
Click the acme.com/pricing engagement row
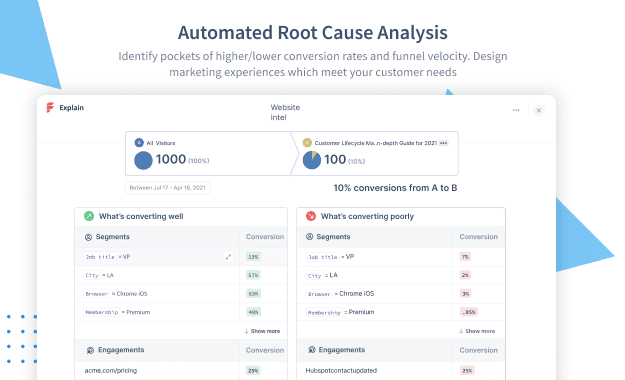coord(181,371)
